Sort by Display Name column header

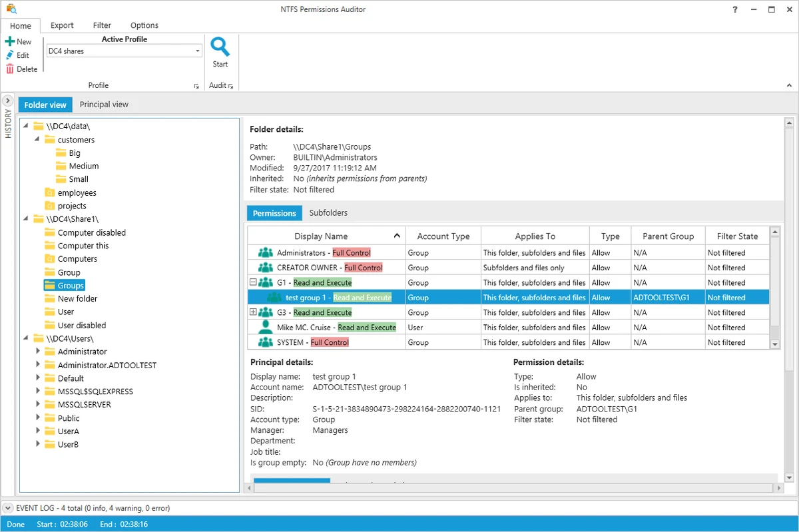click(326, 236)
